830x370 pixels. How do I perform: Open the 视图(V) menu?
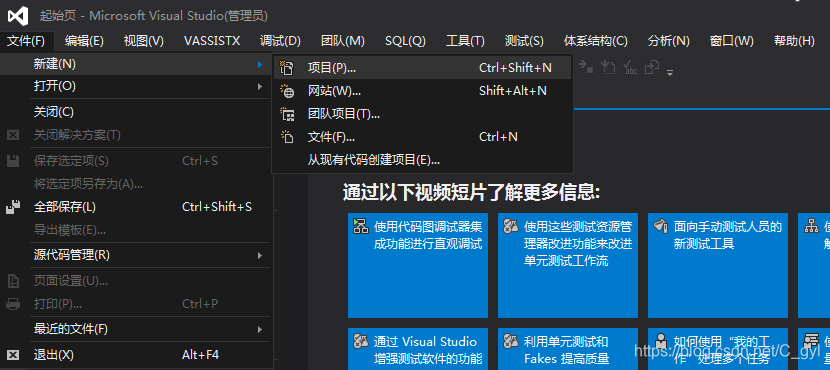[144, 41]
